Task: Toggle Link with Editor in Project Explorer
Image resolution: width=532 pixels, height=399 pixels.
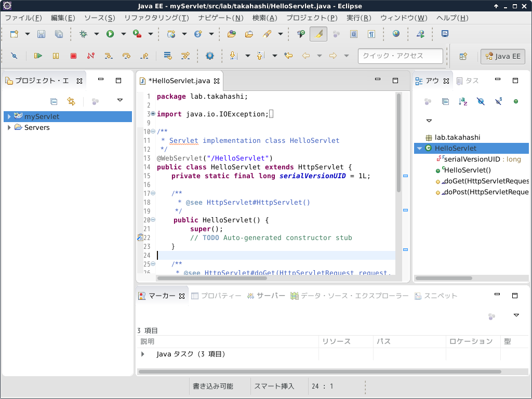Action: coord(71,101)
